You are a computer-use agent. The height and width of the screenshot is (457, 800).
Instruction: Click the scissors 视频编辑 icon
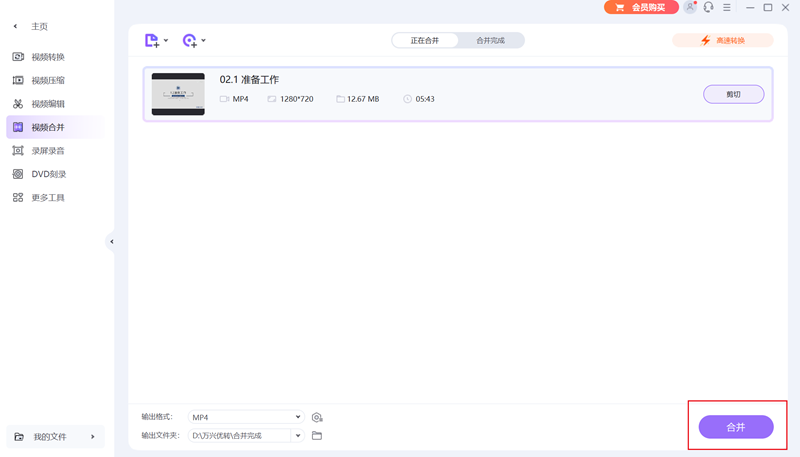(x=18, y=104)
